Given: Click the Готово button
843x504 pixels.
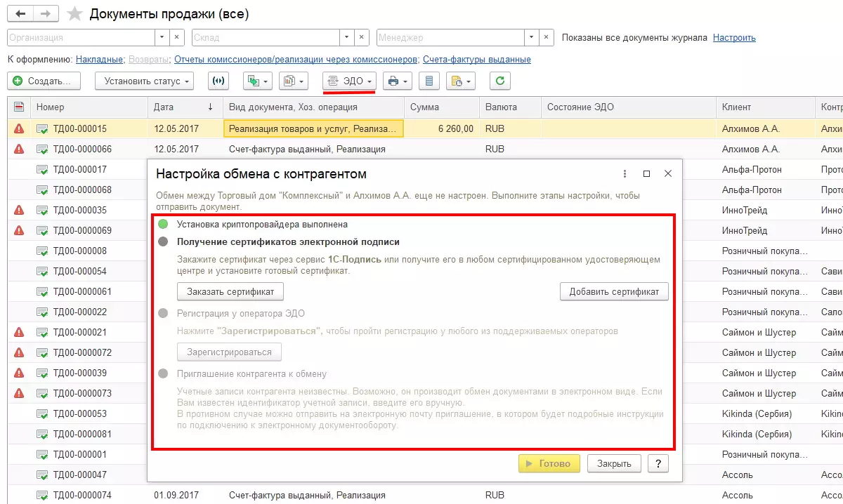Looking at the screenshot, I should tap(549, 463).
